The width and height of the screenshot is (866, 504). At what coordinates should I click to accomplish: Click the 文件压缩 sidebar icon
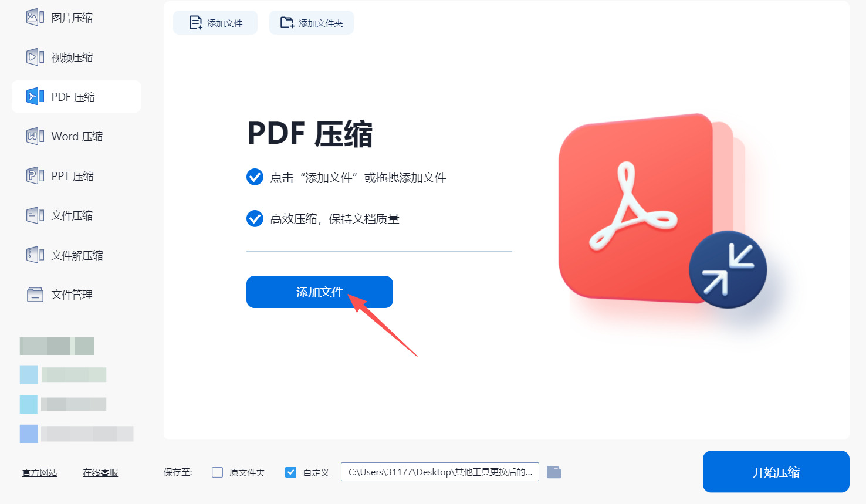tap(35, 215)
